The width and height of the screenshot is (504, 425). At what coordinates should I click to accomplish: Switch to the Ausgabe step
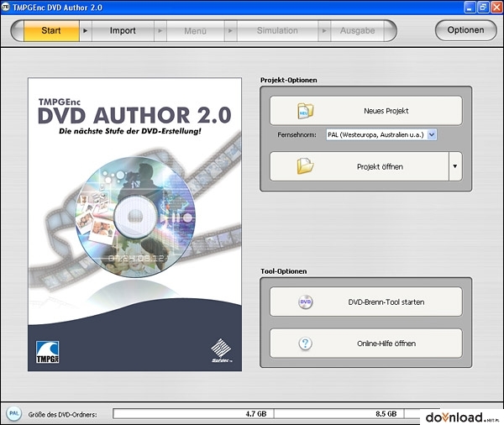coord(358,31)
